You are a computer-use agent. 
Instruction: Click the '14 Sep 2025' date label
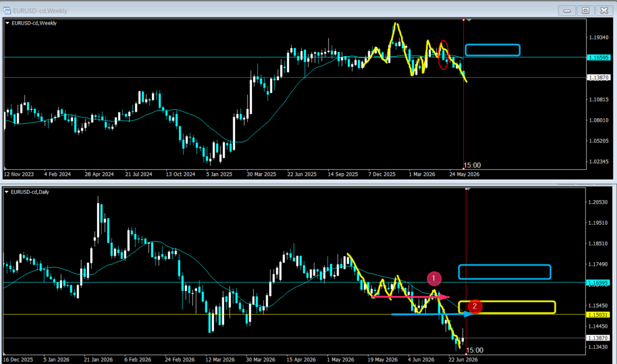pos(343,174)
